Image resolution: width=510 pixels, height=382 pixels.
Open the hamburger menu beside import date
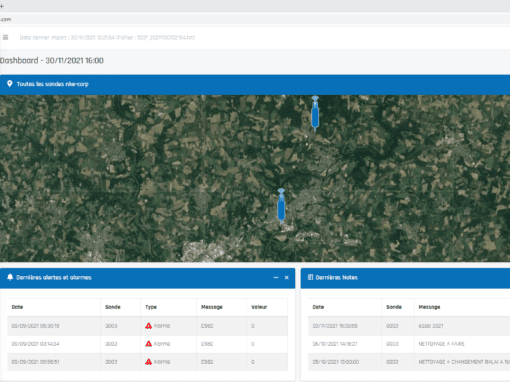pos(5,37)
